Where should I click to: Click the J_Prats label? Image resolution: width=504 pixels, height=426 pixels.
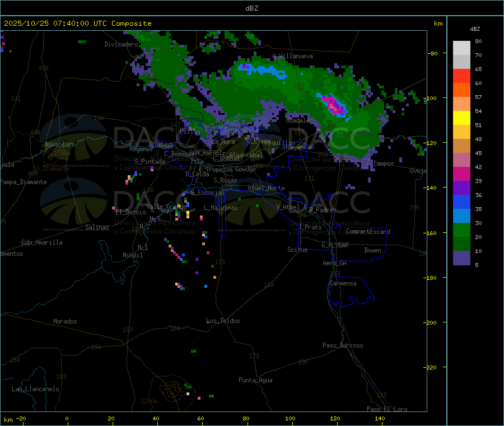310,227
